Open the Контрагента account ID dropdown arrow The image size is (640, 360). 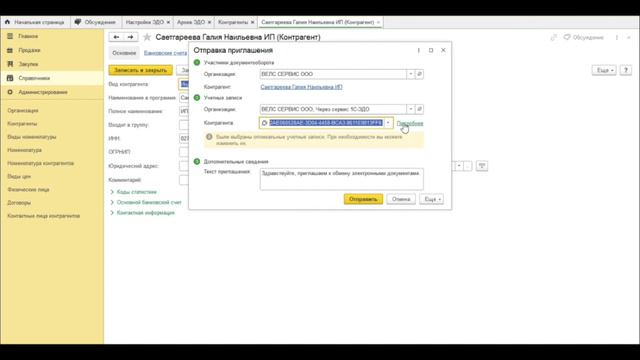tap(388, 123)
